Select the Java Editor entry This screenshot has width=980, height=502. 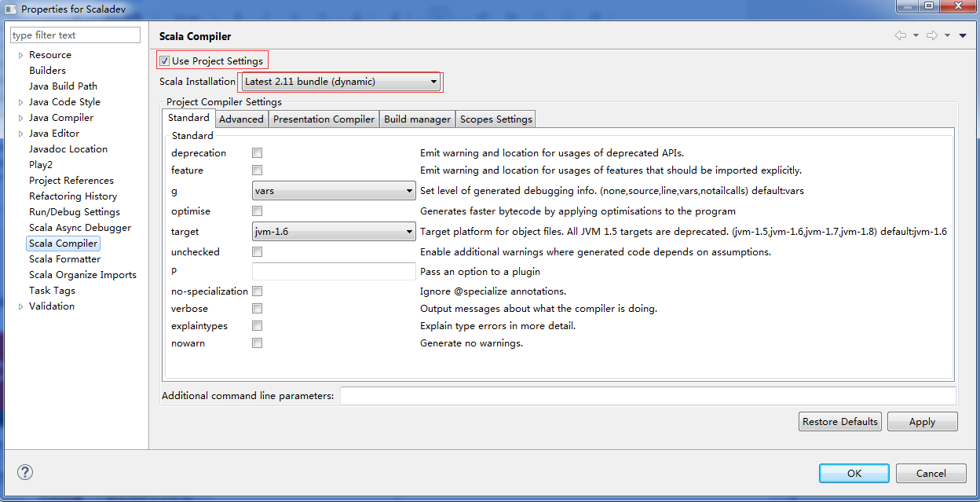[x=54, y=134]
